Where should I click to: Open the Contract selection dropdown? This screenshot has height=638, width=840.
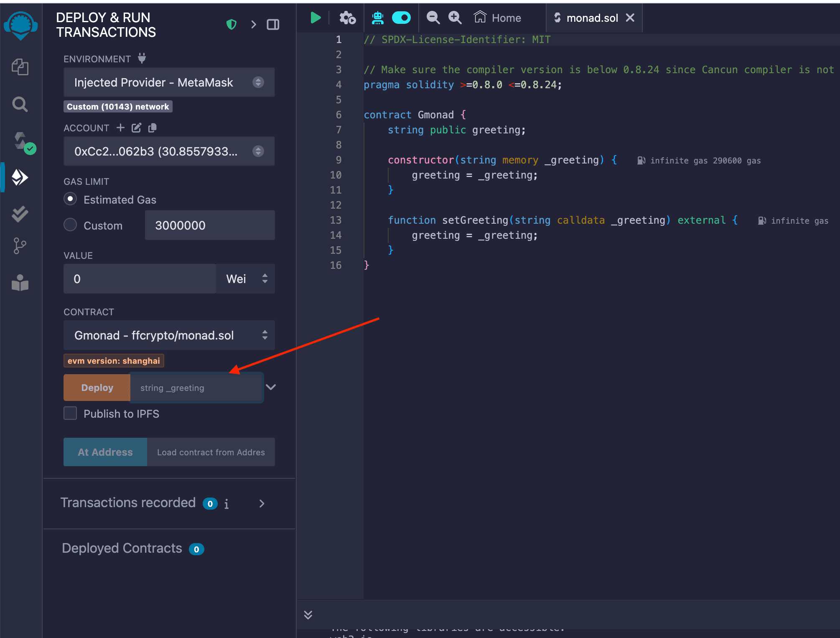pos(169,335)
